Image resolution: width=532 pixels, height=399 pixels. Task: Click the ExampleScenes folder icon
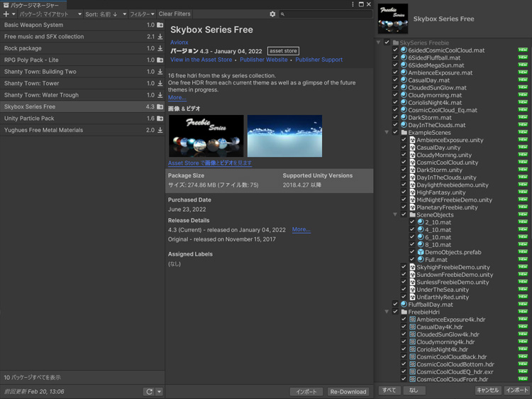pos(404,132)
